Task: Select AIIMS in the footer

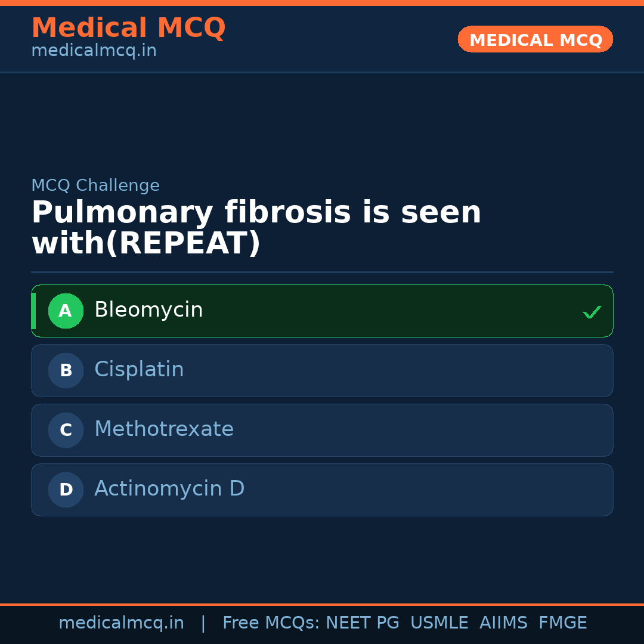Action: click(x=503, y=623)
